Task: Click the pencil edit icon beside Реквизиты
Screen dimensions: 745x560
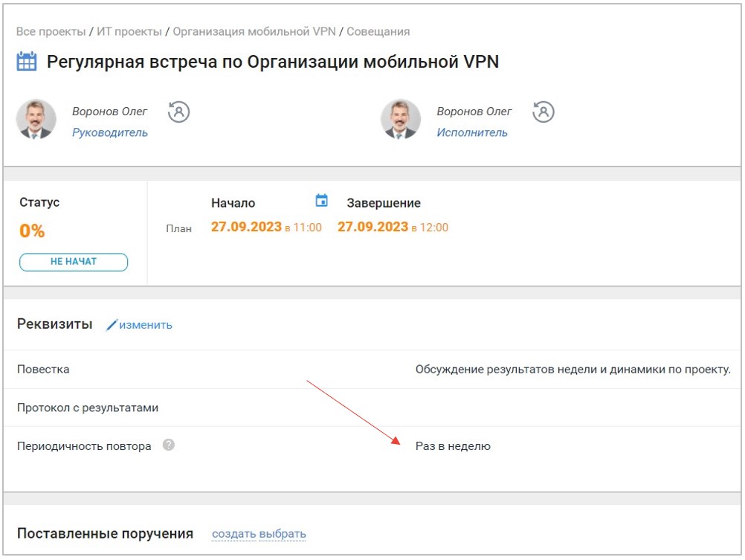Action: coord(112,325)
